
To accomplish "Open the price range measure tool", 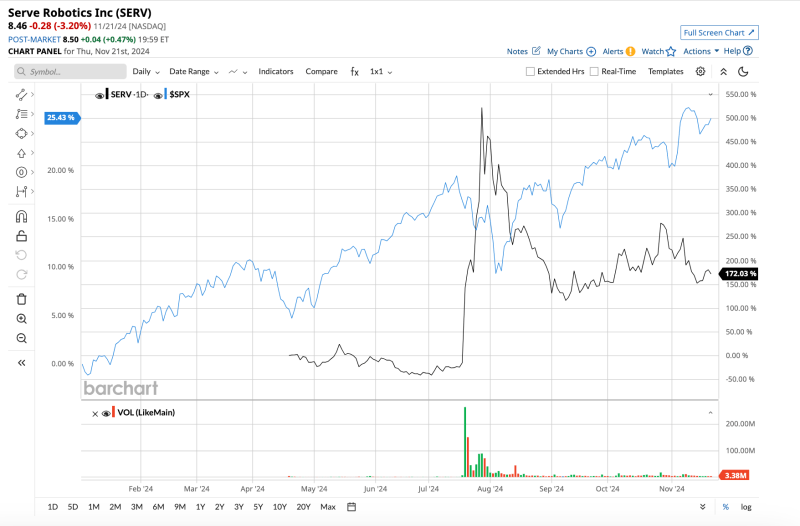I will pos(21,192).
